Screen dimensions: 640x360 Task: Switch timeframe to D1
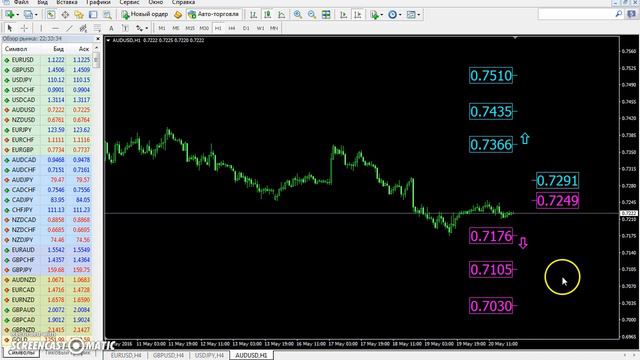(246, 28)
